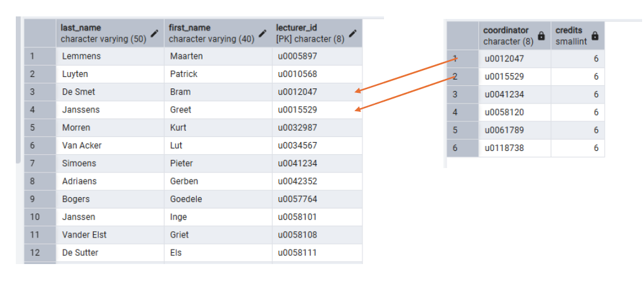Select the lecturer_id primary key column header
Image resolution: width=644 pixels, height=283 pixels.
310,33
